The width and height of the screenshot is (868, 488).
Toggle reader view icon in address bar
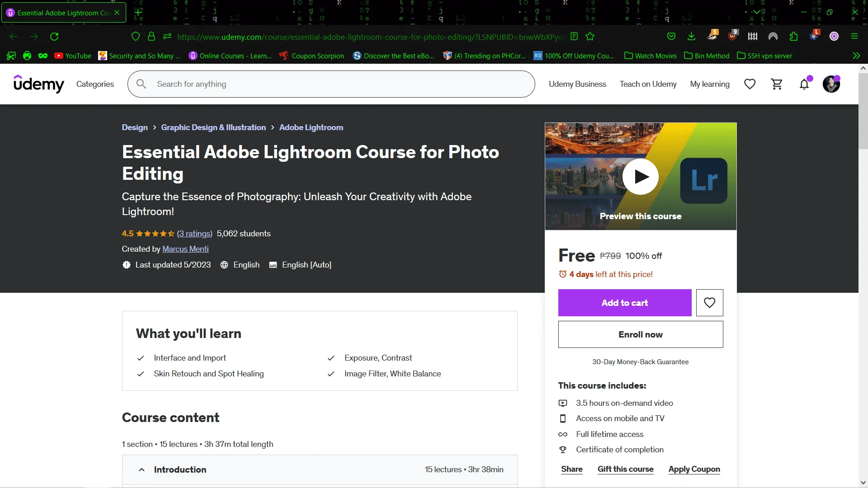[x=574, y=37]
